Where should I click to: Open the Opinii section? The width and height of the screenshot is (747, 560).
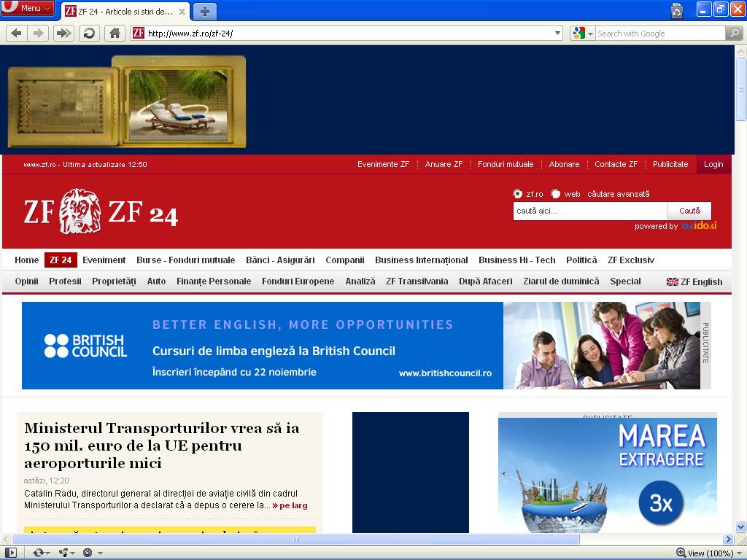27,281
